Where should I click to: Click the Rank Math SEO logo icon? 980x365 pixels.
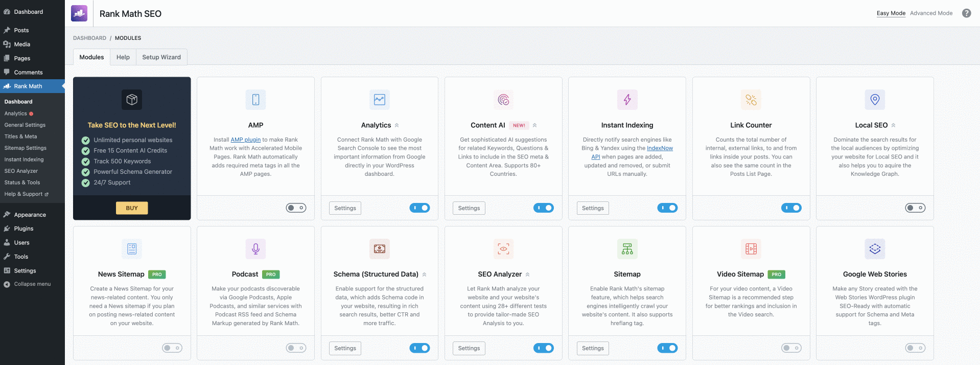coord(79,13)
